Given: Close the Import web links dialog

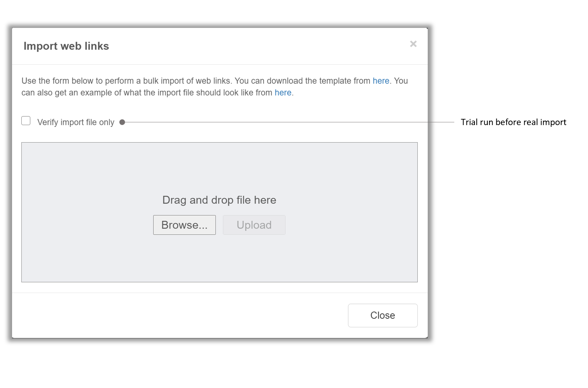Looking at the screenshot, I should (382, 315).
